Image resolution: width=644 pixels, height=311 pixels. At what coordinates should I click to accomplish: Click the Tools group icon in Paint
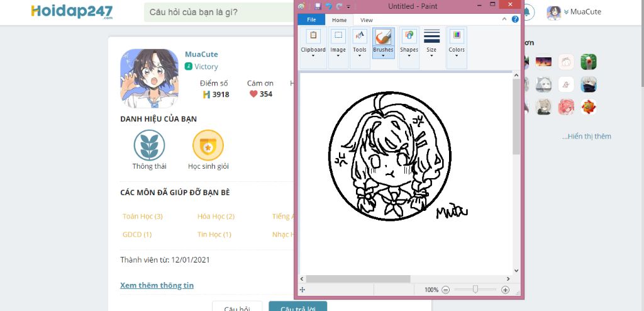pyautogui.click(x=360, y=36)
